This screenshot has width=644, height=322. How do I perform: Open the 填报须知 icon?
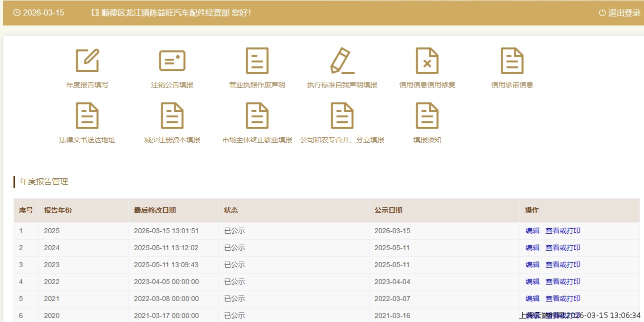427,116
